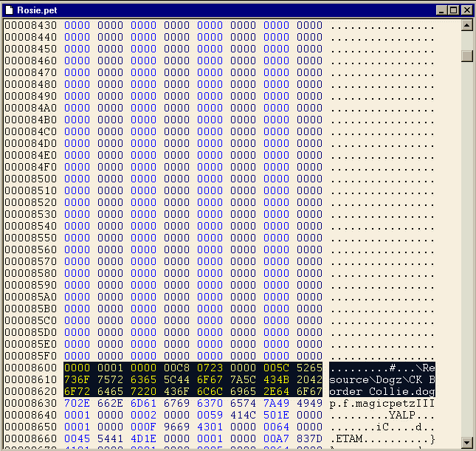
Task: Click hex word 00C8 in the highlighted row
Action: point(176,368)
